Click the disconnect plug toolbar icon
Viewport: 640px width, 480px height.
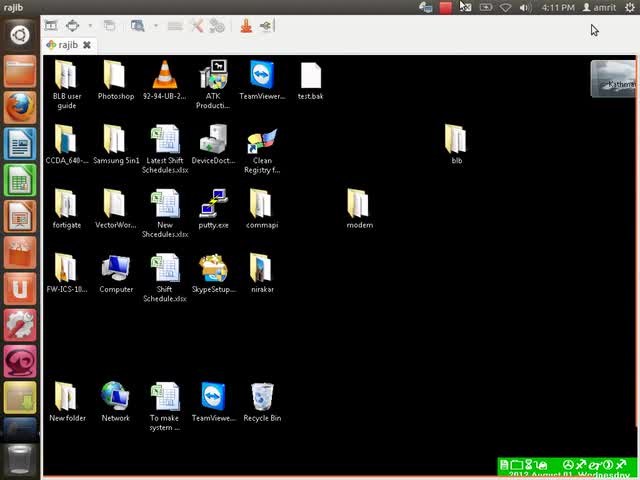(267, 26)
